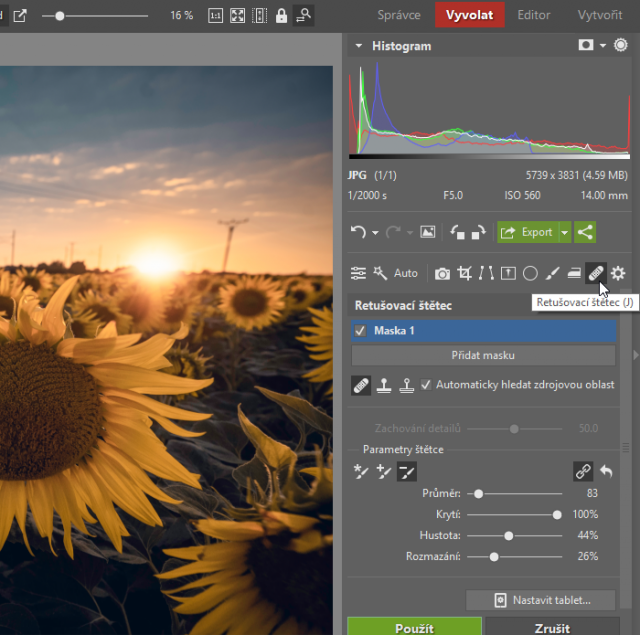This screenshot has height=635, width=640.
Task: Select the filter brush tool
Action: 552,273
